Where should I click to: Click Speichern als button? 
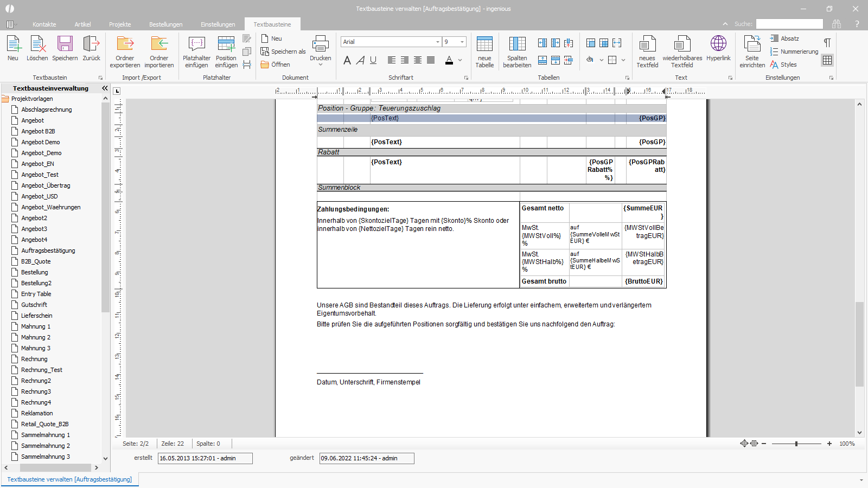(x=283, y=52)
